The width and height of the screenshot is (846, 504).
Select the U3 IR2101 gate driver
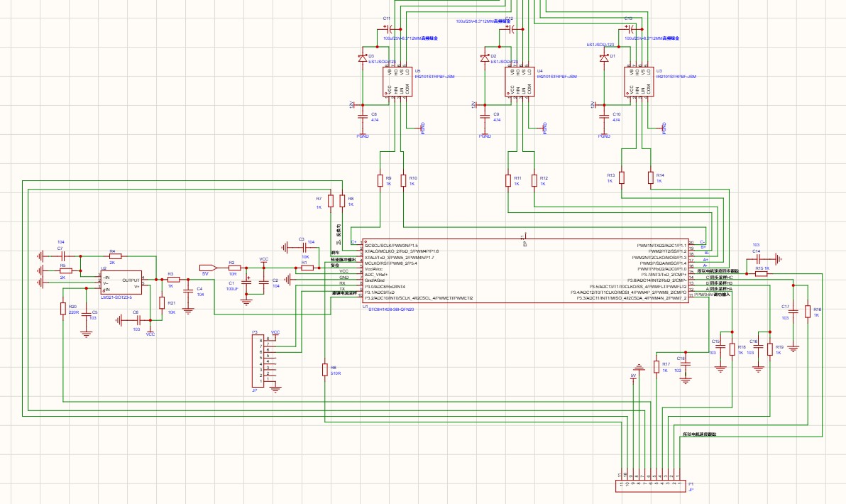pyautogui.click(x=639, y=82)
